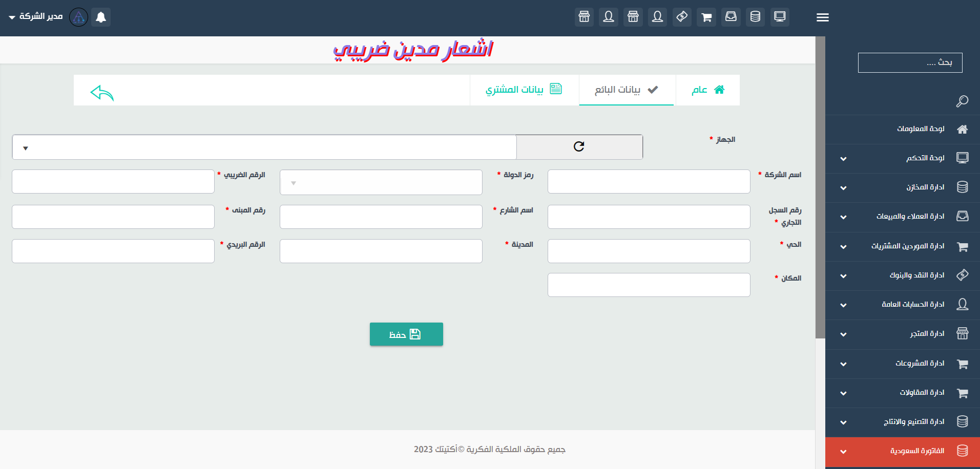Click the حفظ save button
The height and width of the screenshot is (469, 980).
[406, 334]
